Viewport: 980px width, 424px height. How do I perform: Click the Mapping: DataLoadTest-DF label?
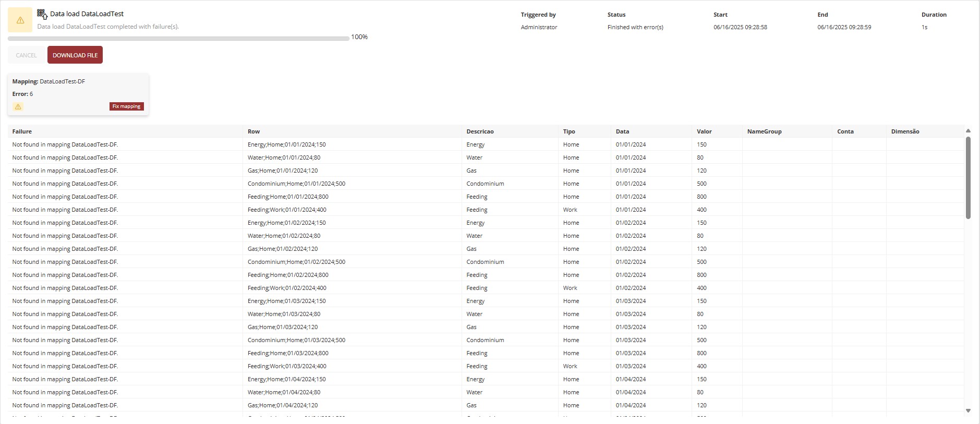pos(49,81)
